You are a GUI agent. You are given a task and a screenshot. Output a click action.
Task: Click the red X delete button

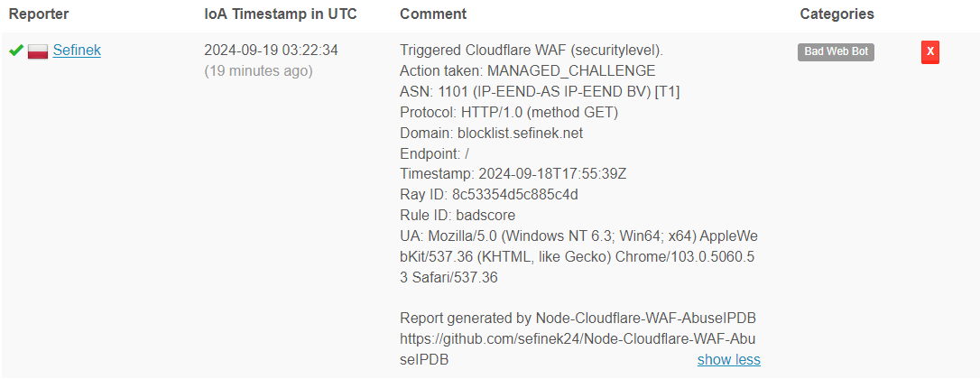click(x=929, y=52)
